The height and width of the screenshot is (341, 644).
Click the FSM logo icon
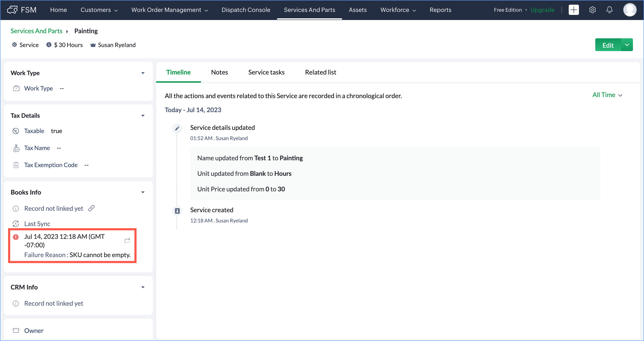pos(12,10)
